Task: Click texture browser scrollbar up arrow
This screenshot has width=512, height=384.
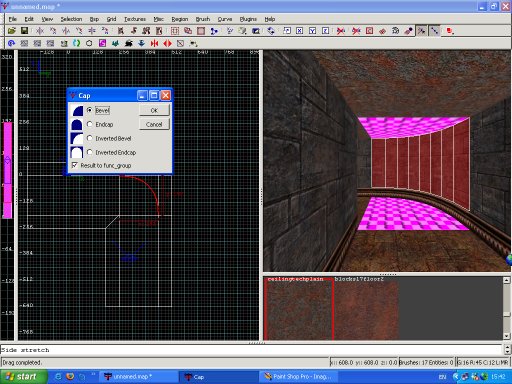Action: [x=506, y=280]
